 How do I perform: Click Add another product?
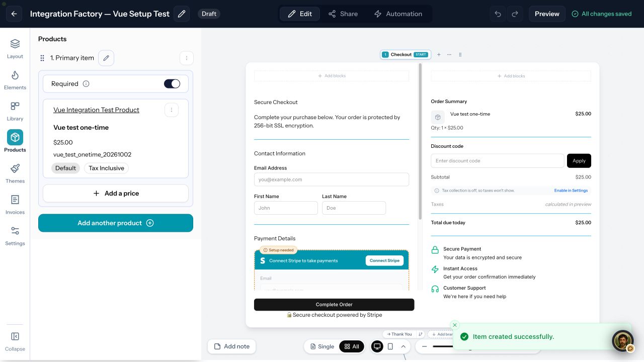pos(116,223)
